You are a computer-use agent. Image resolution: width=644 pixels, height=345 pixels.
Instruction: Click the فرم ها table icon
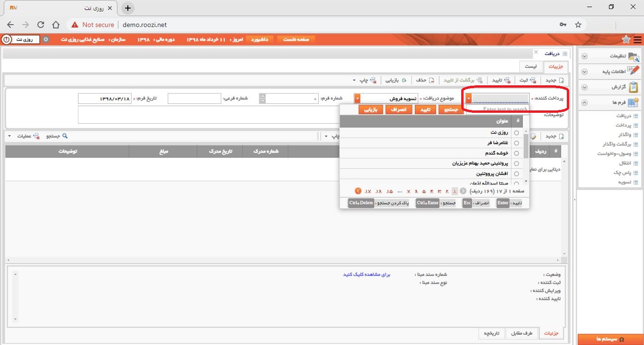coord(634,102)
